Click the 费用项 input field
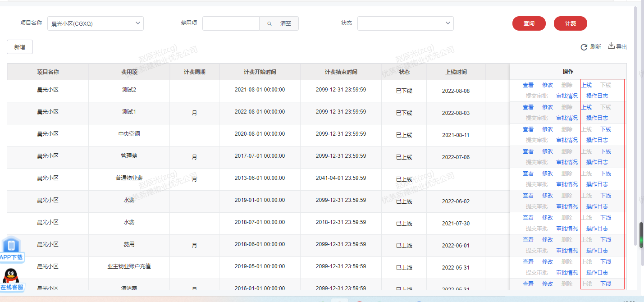644x302 pixels. [x=231, y=23]
